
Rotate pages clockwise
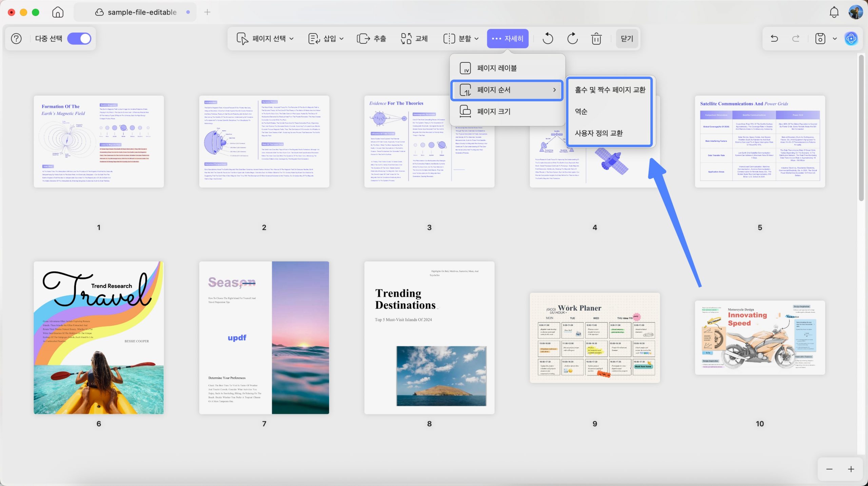tap(572, 39)
